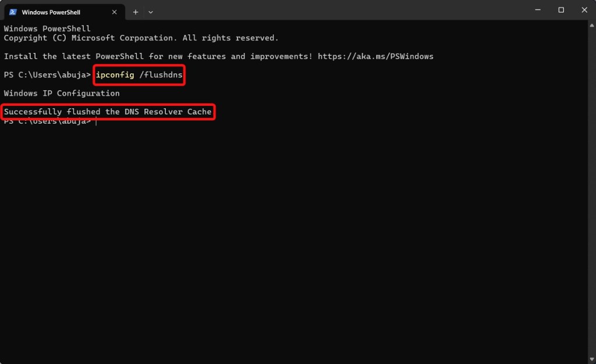Click the ipconfig /flushdns command text

click(139, 75)
